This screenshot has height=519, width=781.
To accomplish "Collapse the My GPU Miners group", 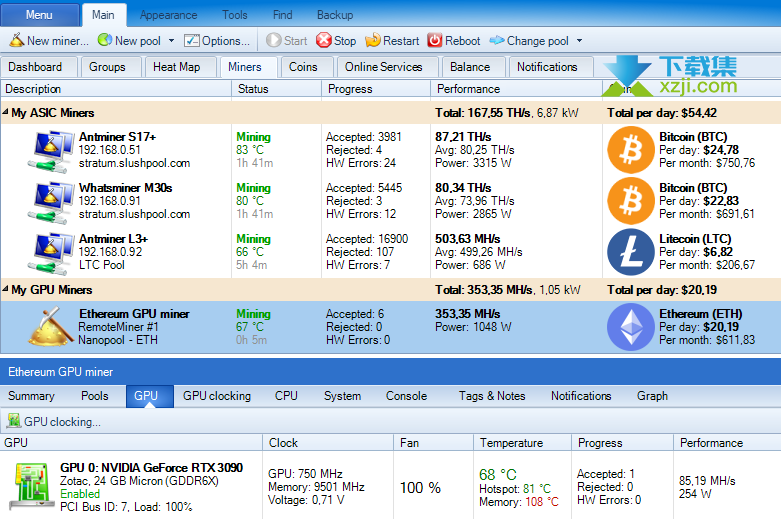I will click(x=5, y=289).
